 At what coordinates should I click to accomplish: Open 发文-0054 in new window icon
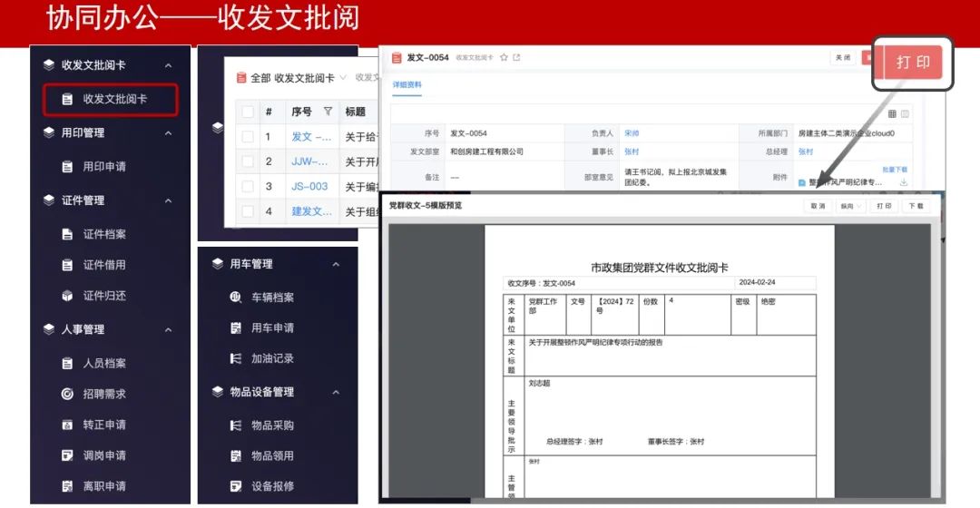coord(517,58)
